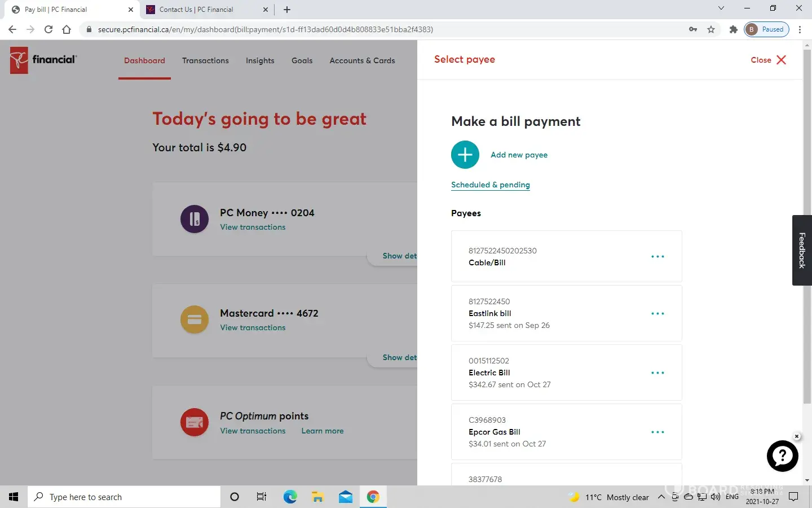The height and width of the screenshot is (508, 812).
Task: Open options menu for Cable/Bill payee
Action: [657, 257]
